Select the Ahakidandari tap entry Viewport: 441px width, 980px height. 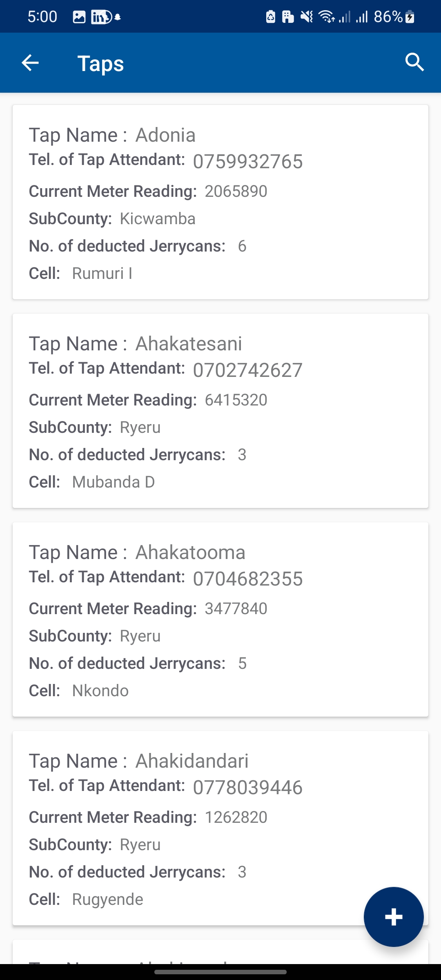(x=220, y=828)
